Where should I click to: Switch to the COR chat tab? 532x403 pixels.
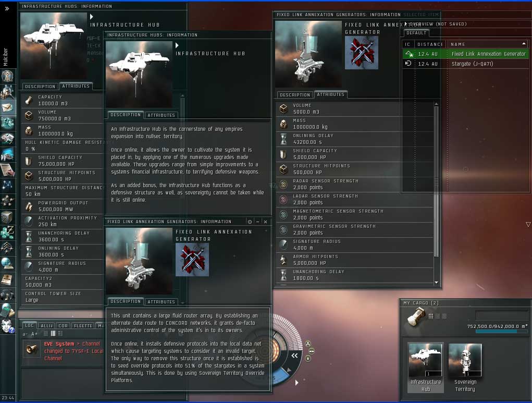63,326
